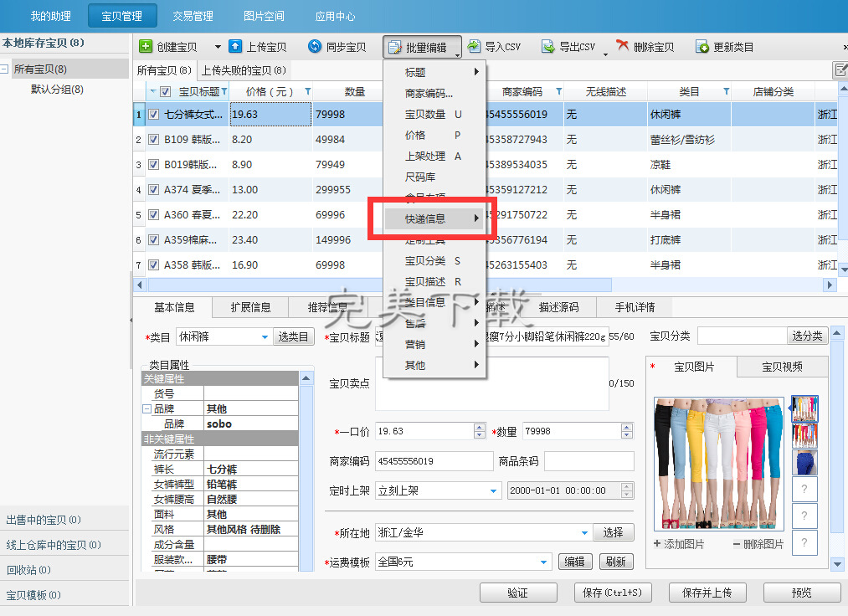
Task: Click 添加图片 plus icon under image
Action: [657, 544]
